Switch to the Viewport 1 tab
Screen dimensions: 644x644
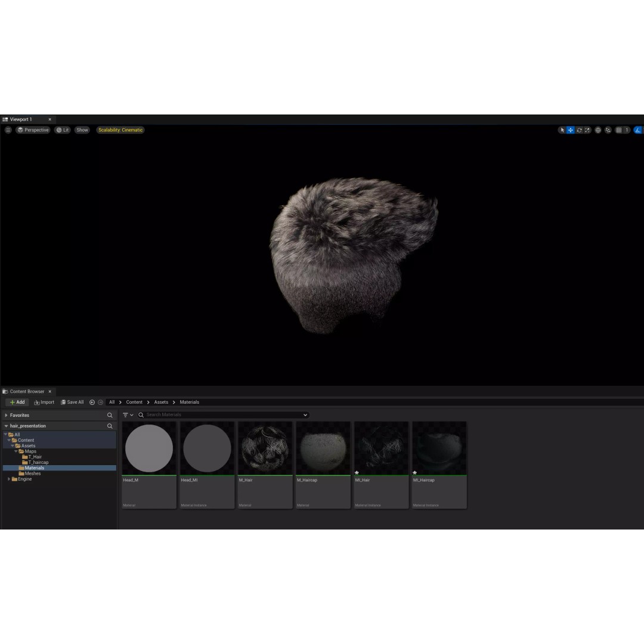[x=21, y=119]
